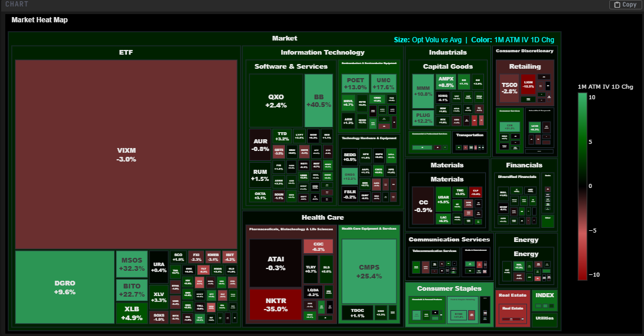Select the Transportation group header
The image size is (644, 336).
(x=469, y=135)
